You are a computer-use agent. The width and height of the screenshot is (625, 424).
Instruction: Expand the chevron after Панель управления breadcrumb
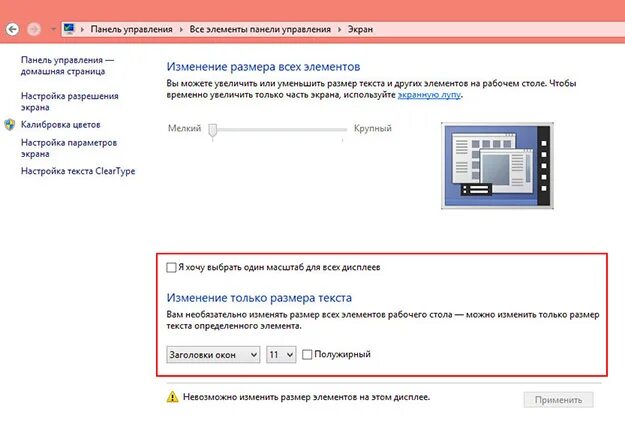coord(181,29)
